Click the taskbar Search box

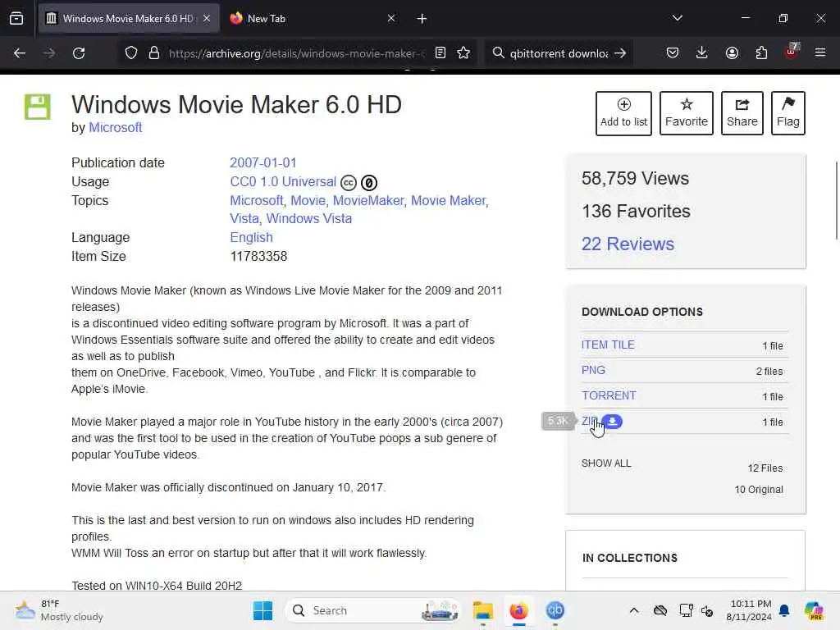[373, 610]
